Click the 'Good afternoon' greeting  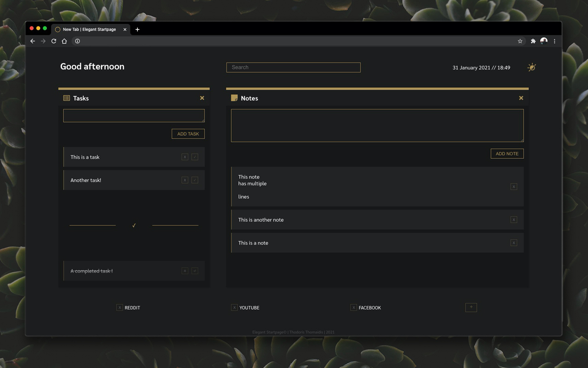tap(92, 66)
